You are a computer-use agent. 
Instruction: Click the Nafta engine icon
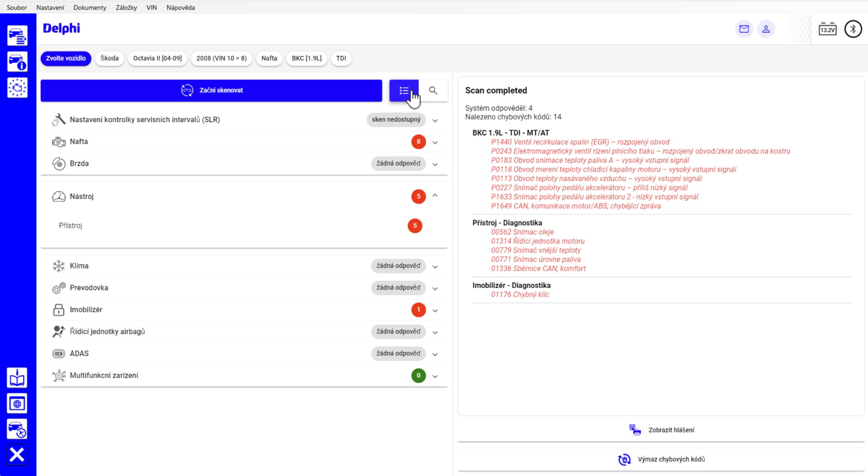[x=59, y=142]
